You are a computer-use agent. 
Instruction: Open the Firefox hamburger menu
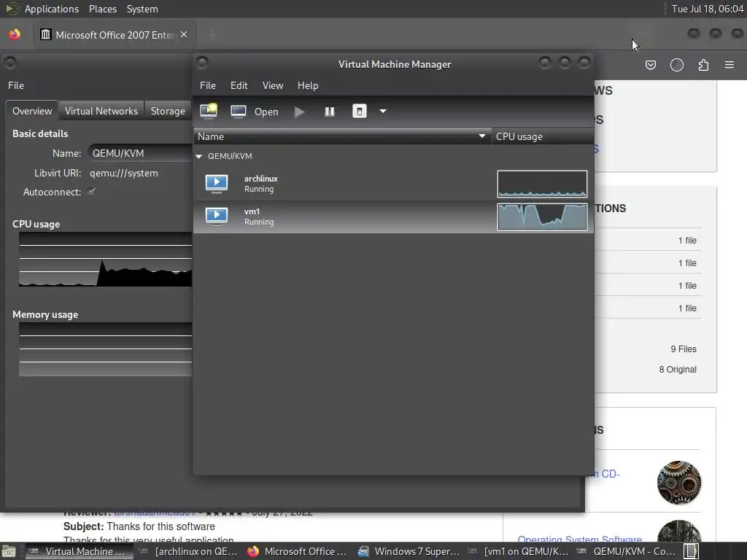(729, 65)
